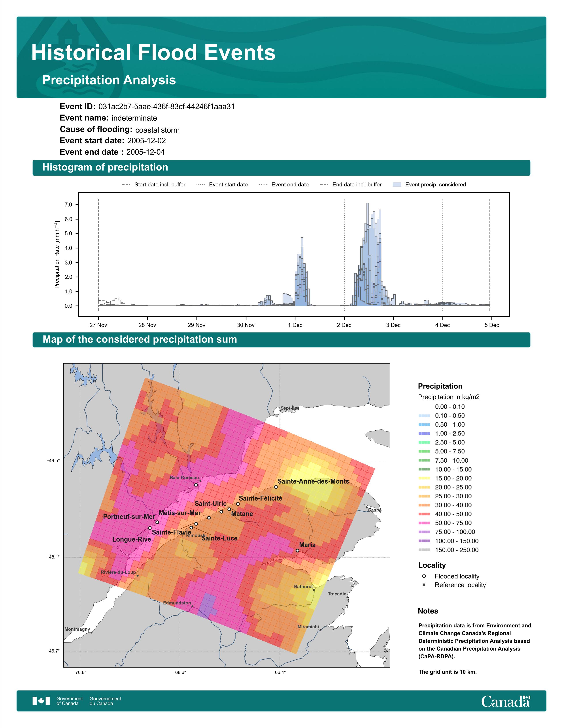Viewport: 563px width, 728px height.
Task: Click the 100.00 - 150.00 purple swatch
Action: [424, 541]
